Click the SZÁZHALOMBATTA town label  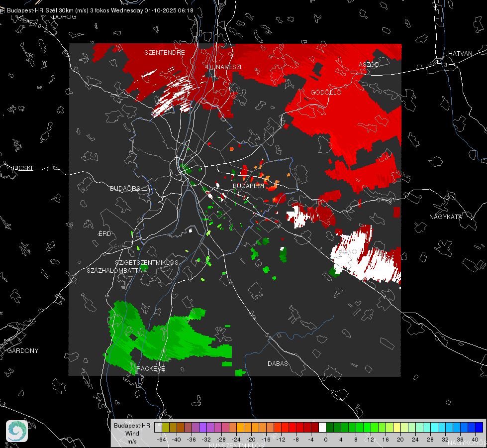coord(114,270)
